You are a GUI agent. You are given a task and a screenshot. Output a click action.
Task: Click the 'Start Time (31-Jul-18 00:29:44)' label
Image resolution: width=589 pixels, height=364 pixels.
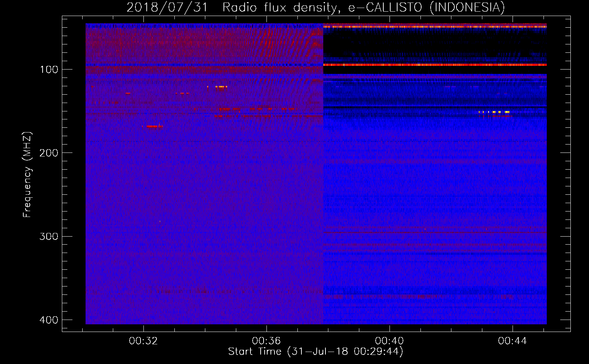coord(316,352)
